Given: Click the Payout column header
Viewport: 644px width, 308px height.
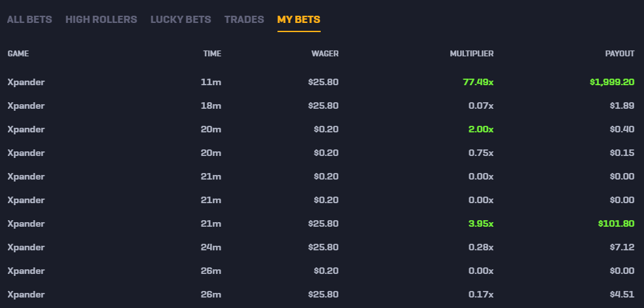Looking at the screenshot, I should click(x=620, y=54).
